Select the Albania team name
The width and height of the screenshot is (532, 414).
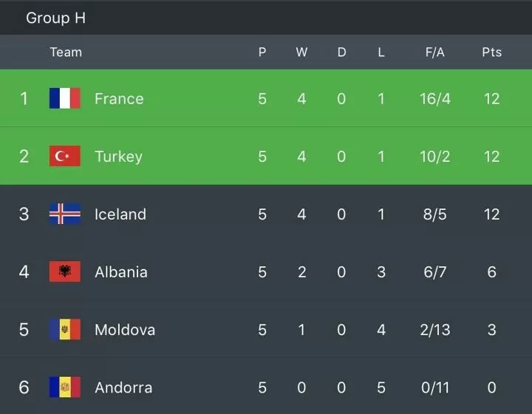point(121,272)
